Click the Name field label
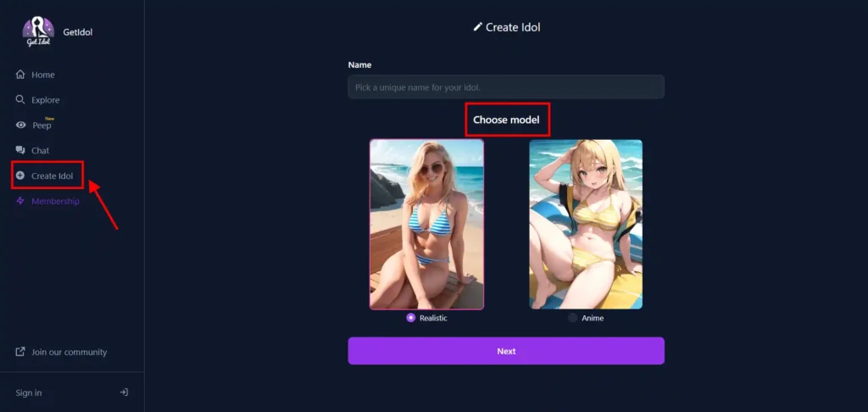 [x=359, y=64]
